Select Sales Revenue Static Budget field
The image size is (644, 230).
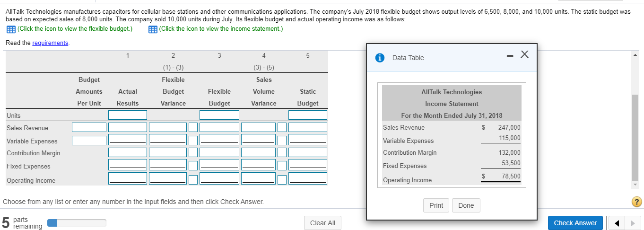(x=308, y=127)
